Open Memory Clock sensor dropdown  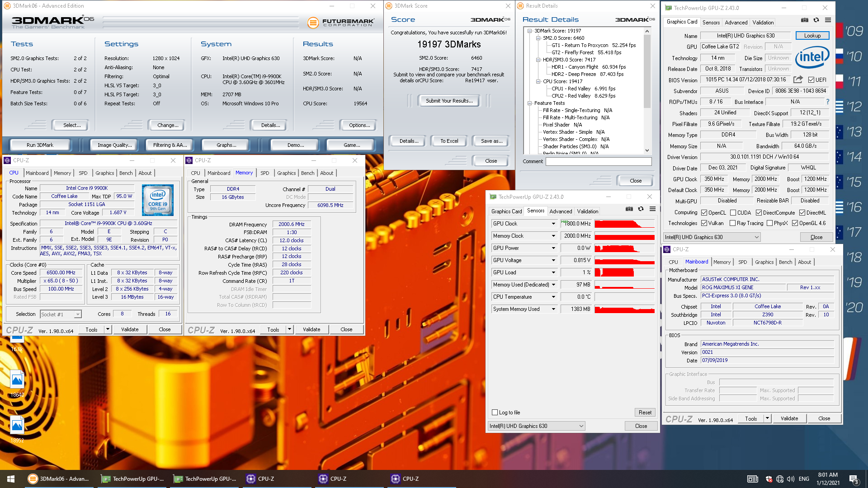[553, 236]
